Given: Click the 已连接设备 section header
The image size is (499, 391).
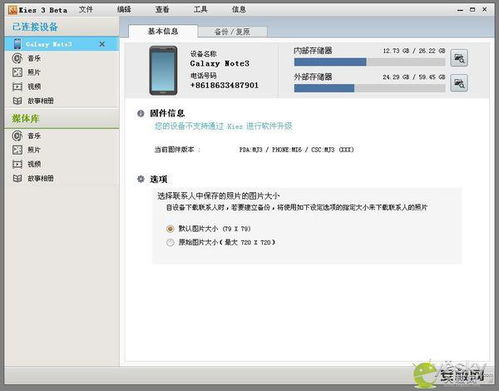Looking at the screenshot, I should [x=35, y=27].
